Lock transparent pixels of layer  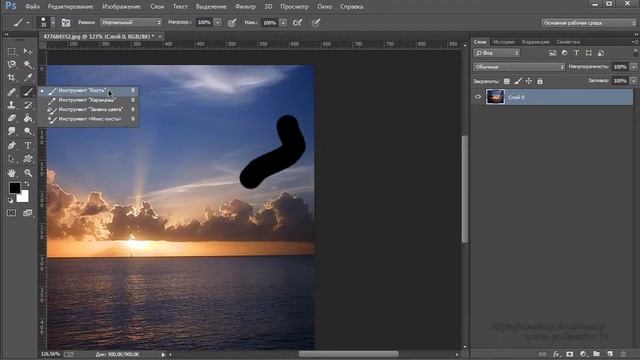pyautogui.click(x=507, y=81)
